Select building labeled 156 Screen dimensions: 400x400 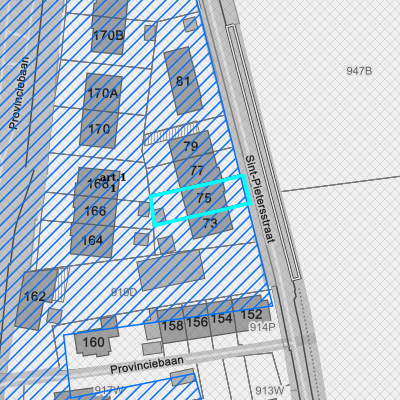coord(197,322)
